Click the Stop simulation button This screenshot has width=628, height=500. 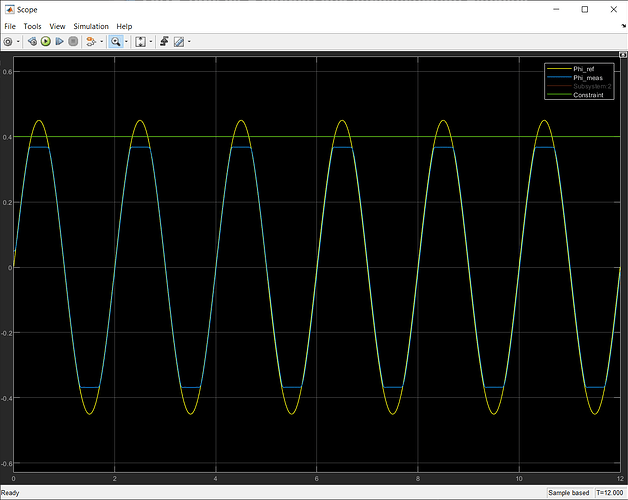coord(73,42)
